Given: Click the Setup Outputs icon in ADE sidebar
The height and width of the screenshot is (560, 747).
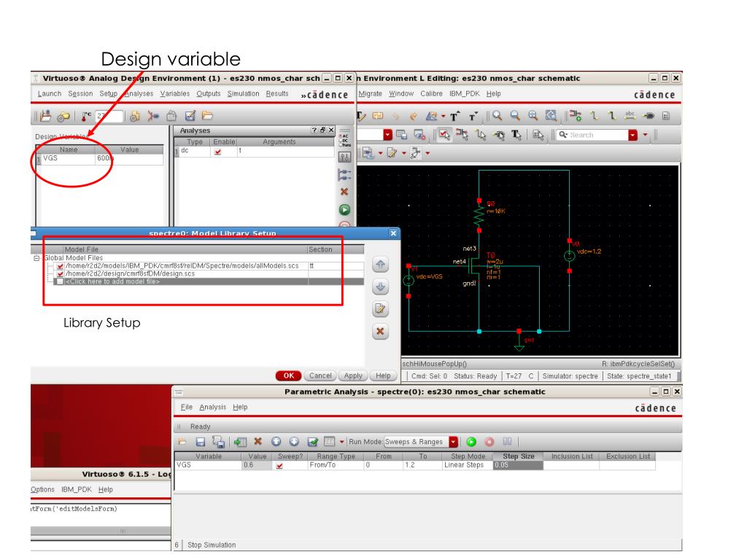Looking at the screenshot, I should [x=344, y=174].
